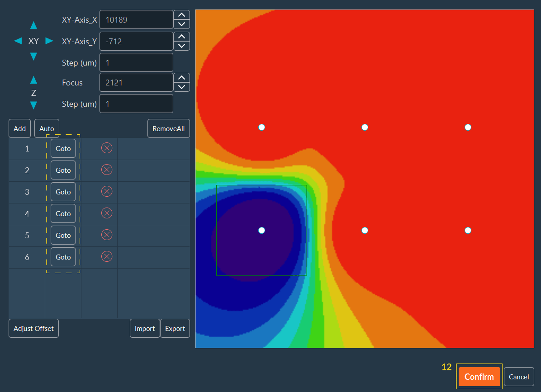Increase the Focus value with its stepper
Screen dimensions: 541x392
[x=181, y=77]
